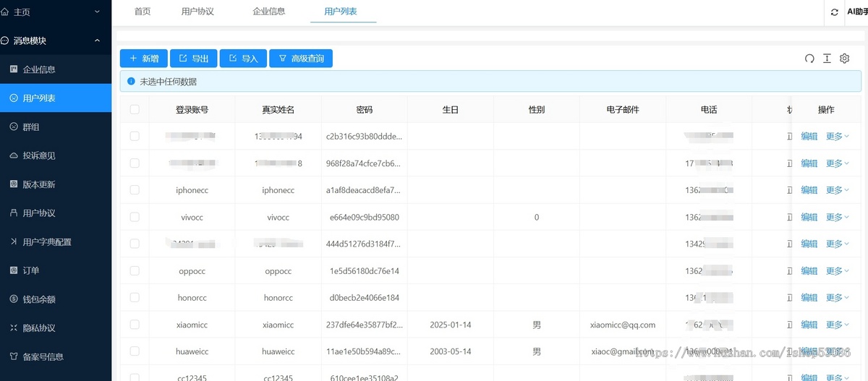Viewport: 868px width, 381px height.
Task: Expand the 主页 sidebar chevron
Action: (x=98, y=12)
